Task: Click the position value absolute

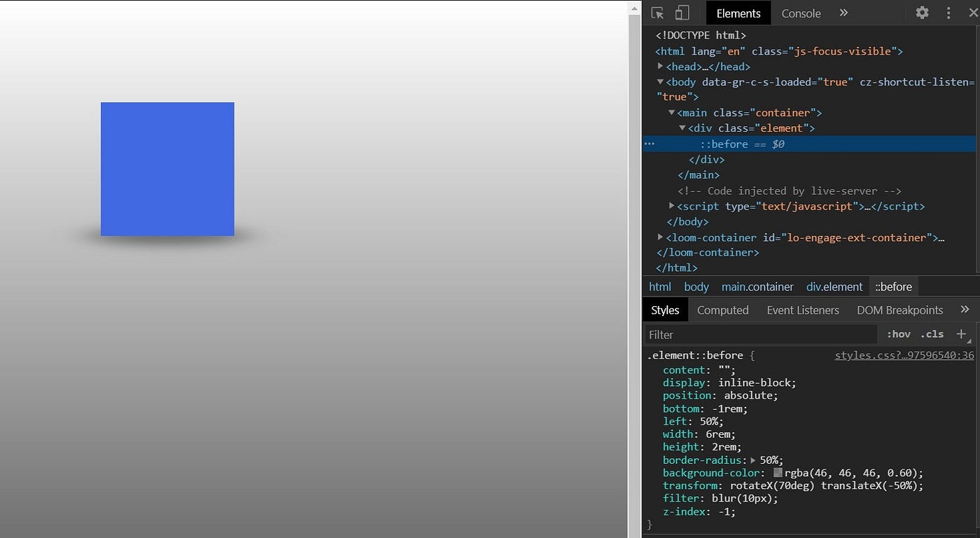Action: coord(748,395)
